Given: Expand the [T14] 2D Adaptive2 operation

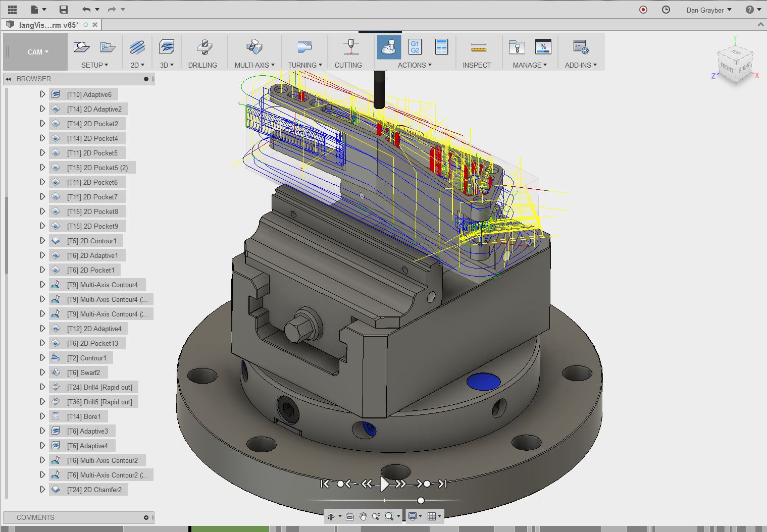Looking at the screenshot, I should [42, 109].
